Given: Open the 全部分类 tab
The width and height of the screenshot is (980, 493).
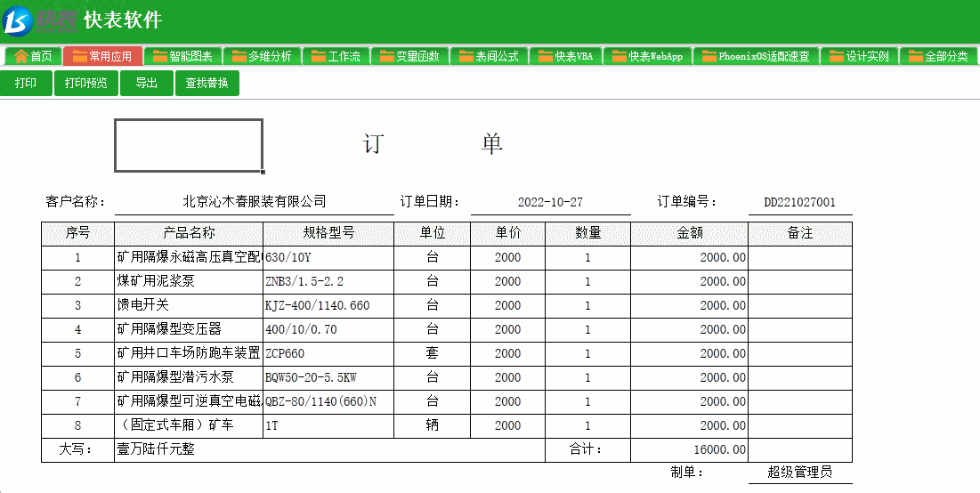Looking at the screenshot, I should click(939, 56).
